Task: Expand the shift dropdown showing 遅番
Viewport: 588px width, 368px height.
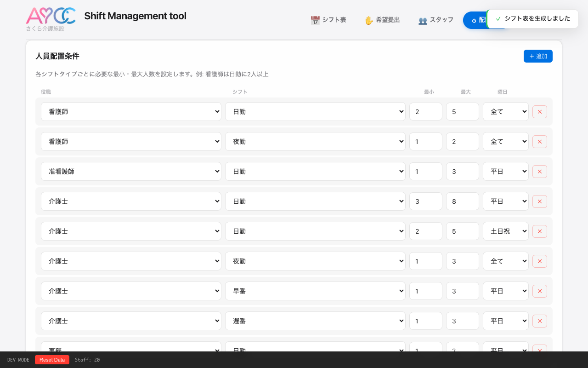Action: [315, 321]
